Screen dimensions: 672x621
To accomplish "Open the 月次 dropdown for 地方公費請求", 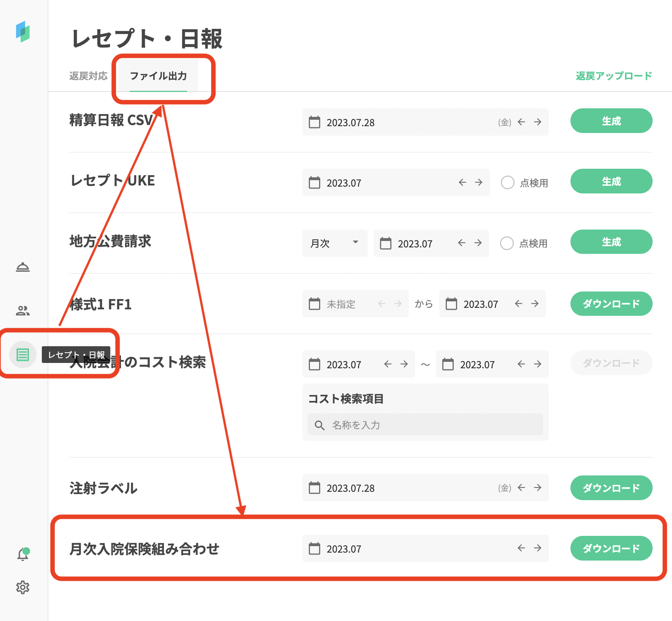I will click(335, 243).
